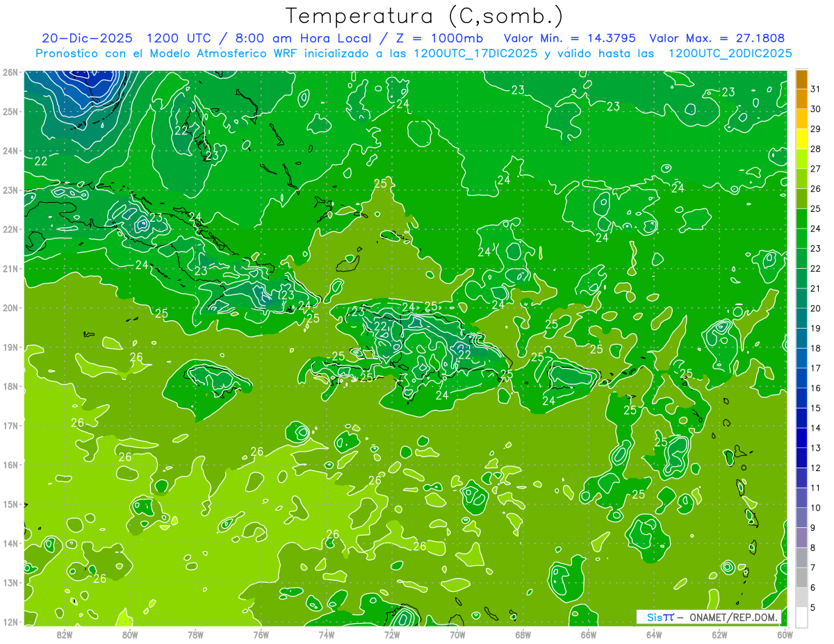
Task: Click the 'ONAMET/REP.DOM.' credit label
Action: (x=733, y=617)
